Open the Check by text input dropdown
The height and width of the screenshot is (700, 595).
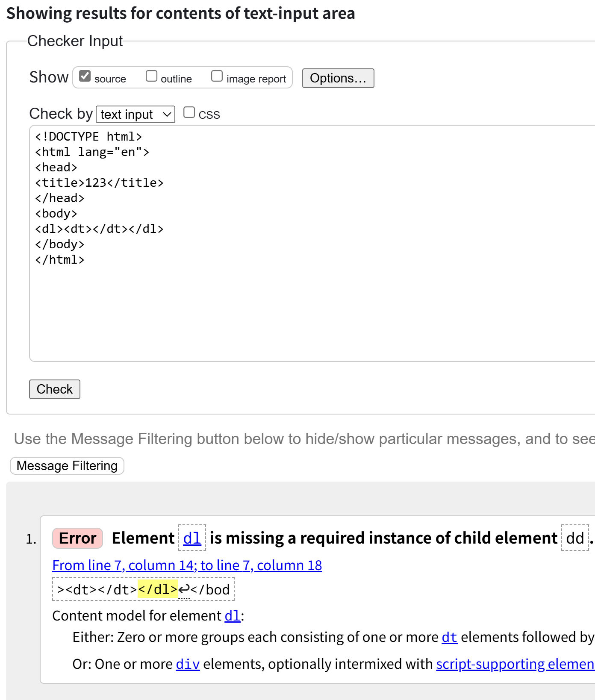point(135,115)
